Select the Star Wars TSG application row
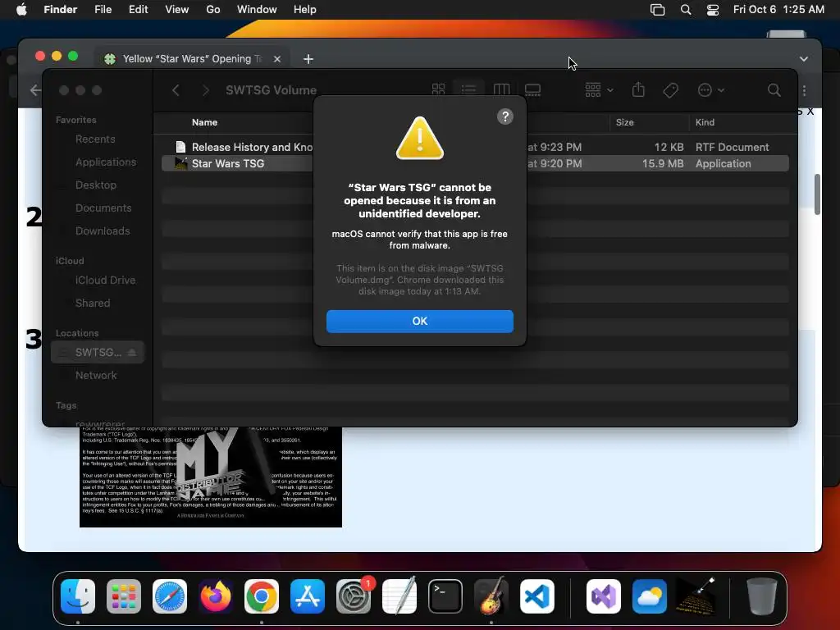Image resolution: width=840 pixels, height=630 pixels. (475, 163)
